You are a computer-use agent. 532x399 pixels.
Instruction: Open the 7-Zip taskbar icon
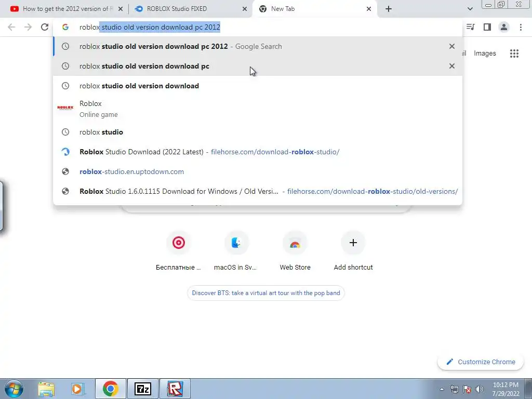143,389
